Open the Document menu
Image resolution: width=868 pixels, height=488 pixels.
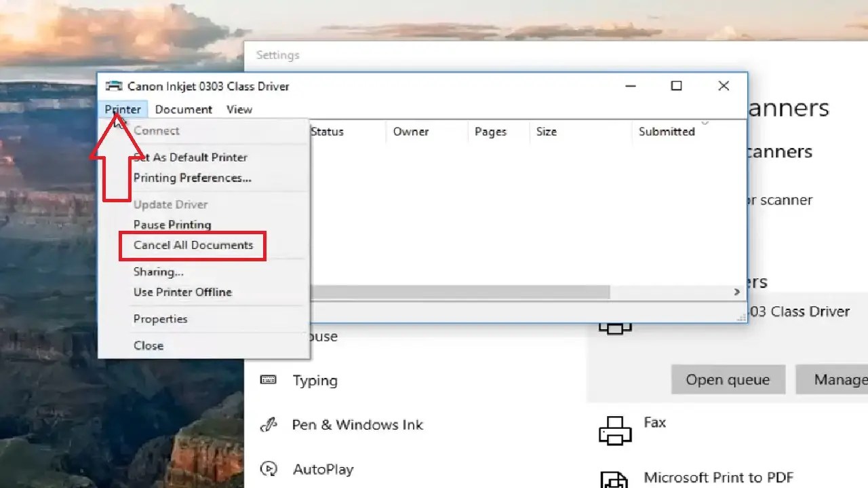(184, 109)
